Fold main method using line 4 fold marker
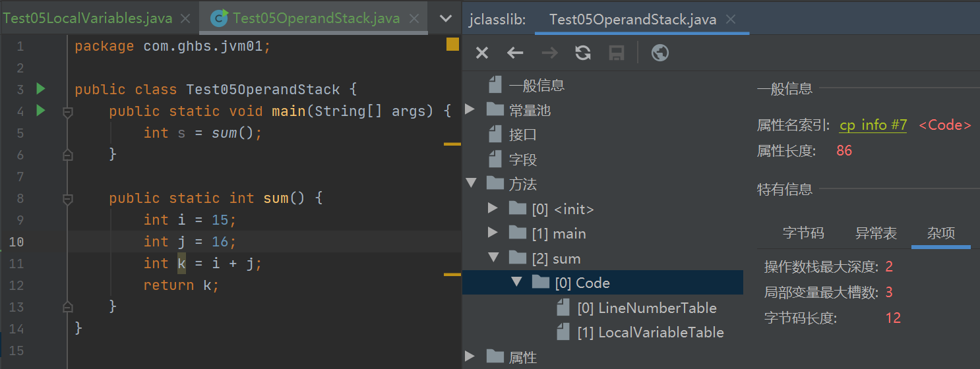Screen dimensions: 980x369 [67, 112]
